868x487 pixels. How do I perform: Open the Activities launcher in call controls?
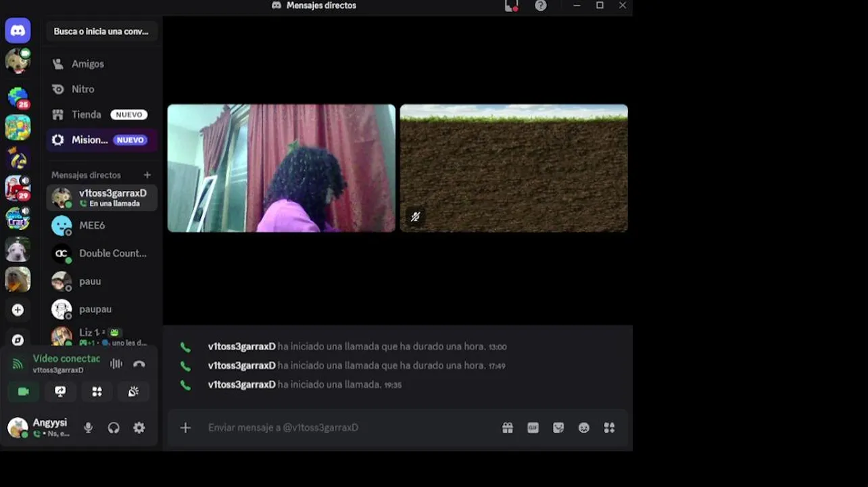pos(97,392)
